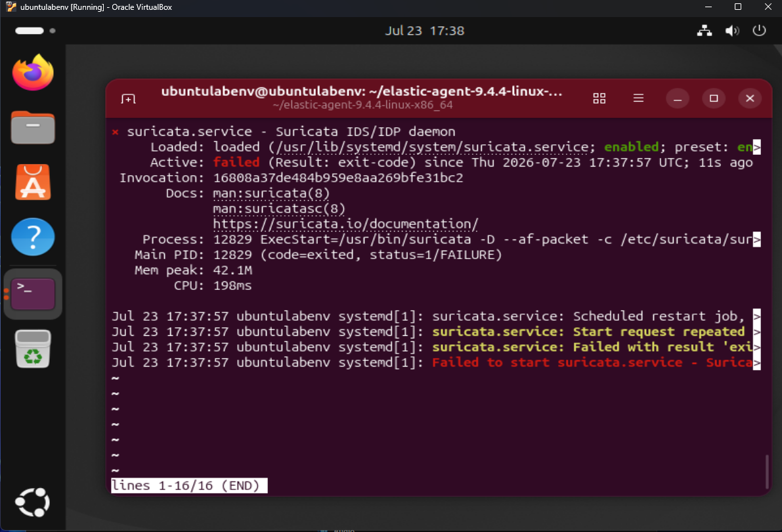Viewport: 782px width, 532px height.
Task: Click the man:suricatasc(8) docs link
Action: (x=279, y=209)
